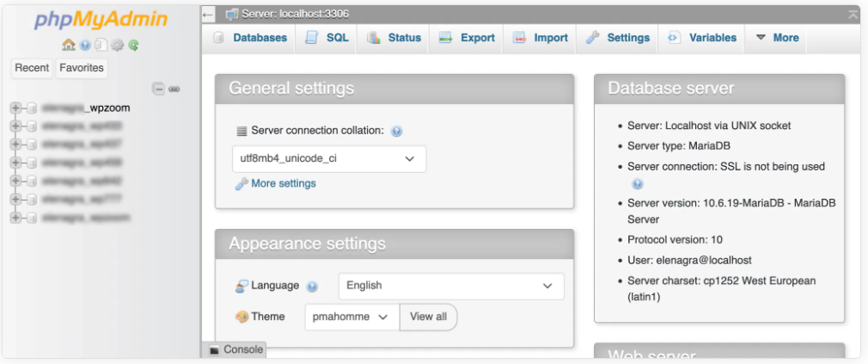This screenshot has height=364, width=868.
Task: Select the _wpzoom database name
Action: (86, 108)
